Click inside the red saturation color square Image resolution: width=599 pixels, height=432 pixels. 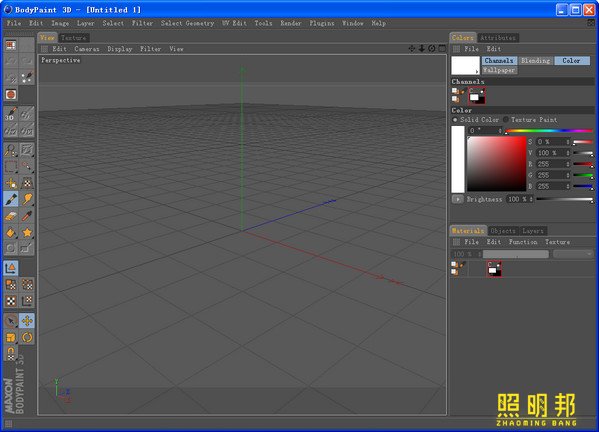pyautogui.click(x=497, y=164)
